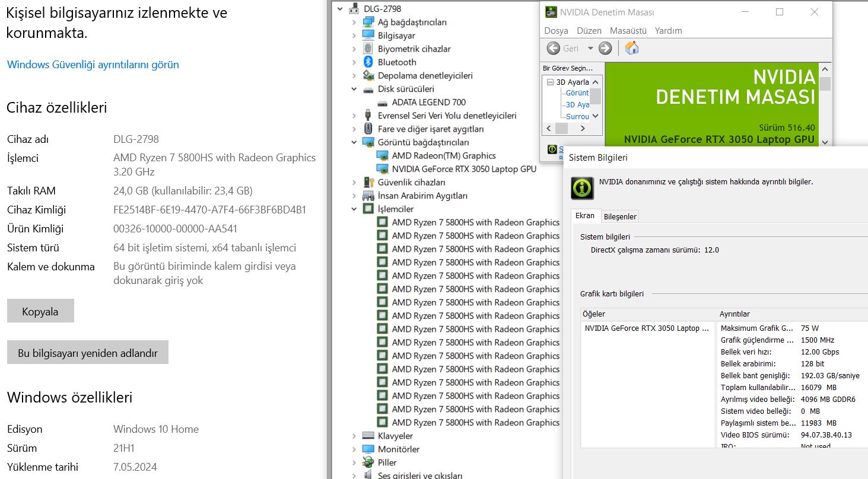Expand the Güvenlik cihazları node
Screen dimensions: 868x479
click(354, 182)
